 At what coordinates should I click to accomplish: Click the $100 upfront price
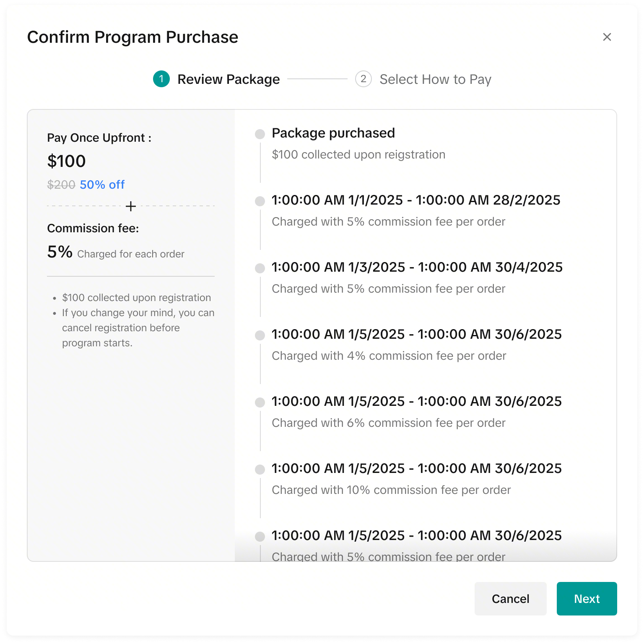[66, 161]
